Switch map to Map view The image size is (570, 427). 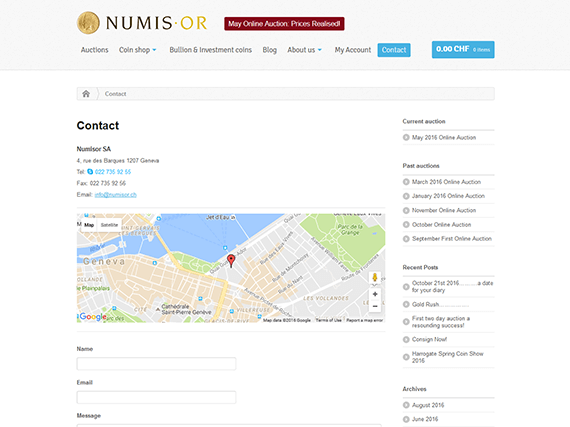pos(89,225)
